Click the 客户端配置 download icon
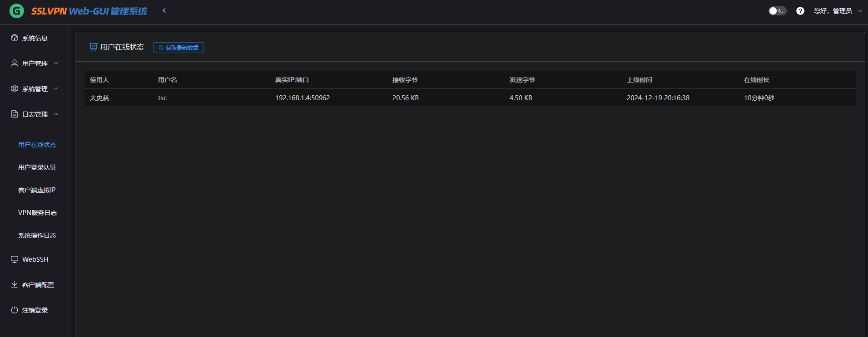Viewport: 868px width, 337px height. [15, 285]
